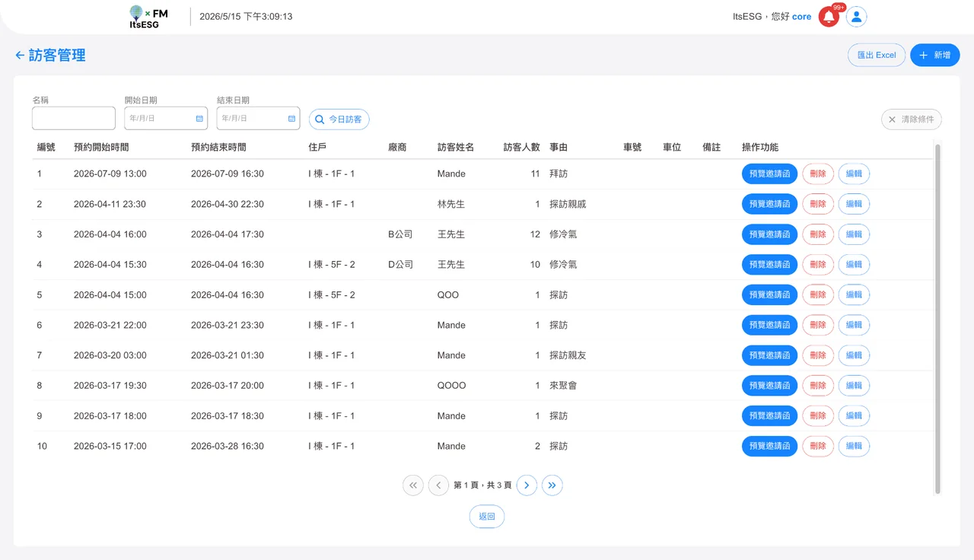Preview invitation for row 4 D公司
Screen dimensions: 974x560
pos(769,265)
